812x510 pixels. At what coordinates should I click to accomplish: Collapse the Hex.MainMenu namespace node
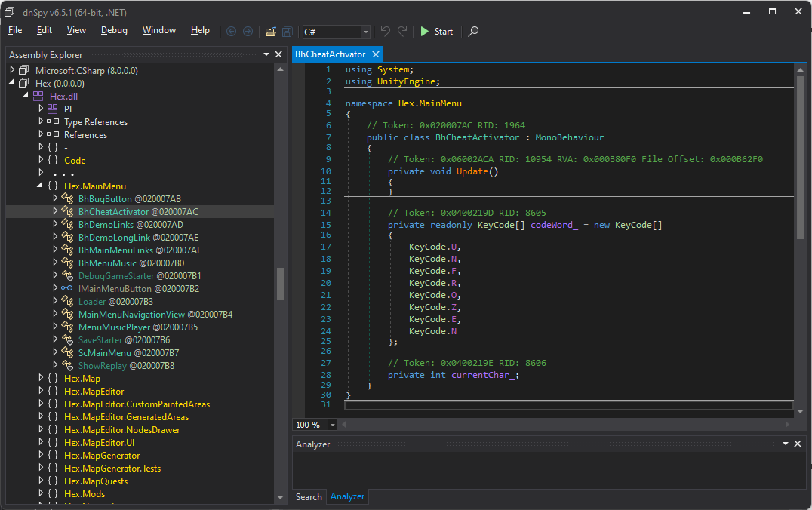[41, 186]
